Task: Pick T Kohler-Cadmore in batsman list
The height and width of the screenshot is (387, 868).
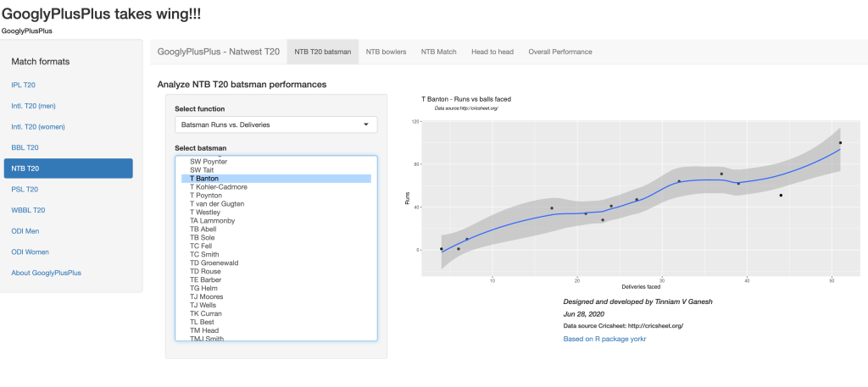Action: 219,187
